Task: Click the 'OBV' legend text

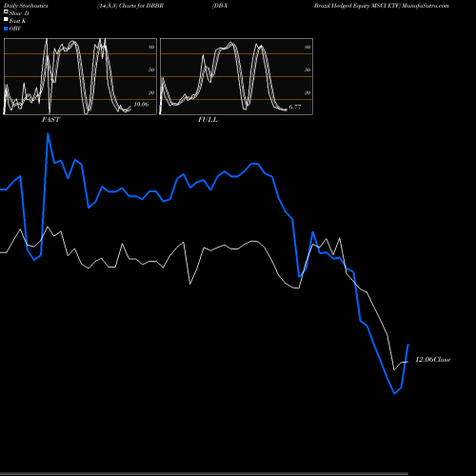Action: point(15,29)
